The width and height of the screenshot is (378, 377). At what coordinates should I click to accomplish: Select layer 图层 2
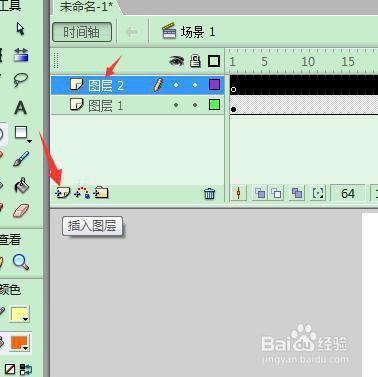pyautogui.click(x=137, y=85)
